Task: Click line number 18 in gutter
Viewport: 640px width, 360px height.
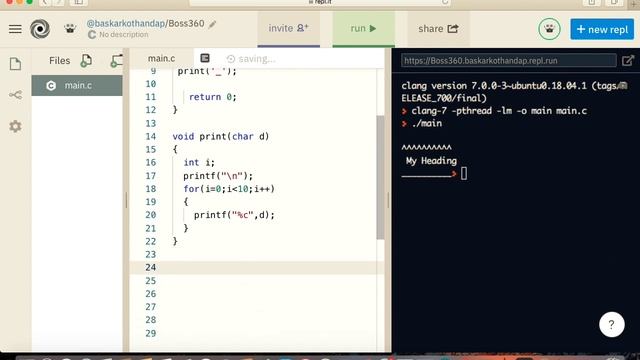Action: (151, 189)
